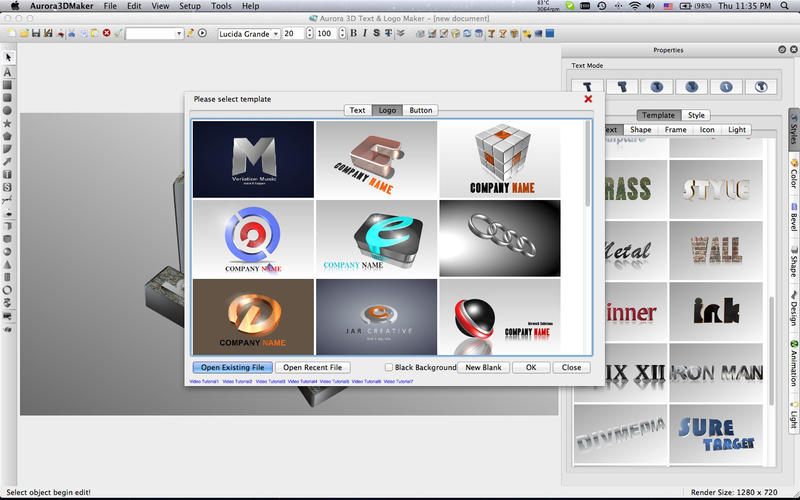Expand the empty combo box in toolbar
Screen dimensions: 800x500
179,33
